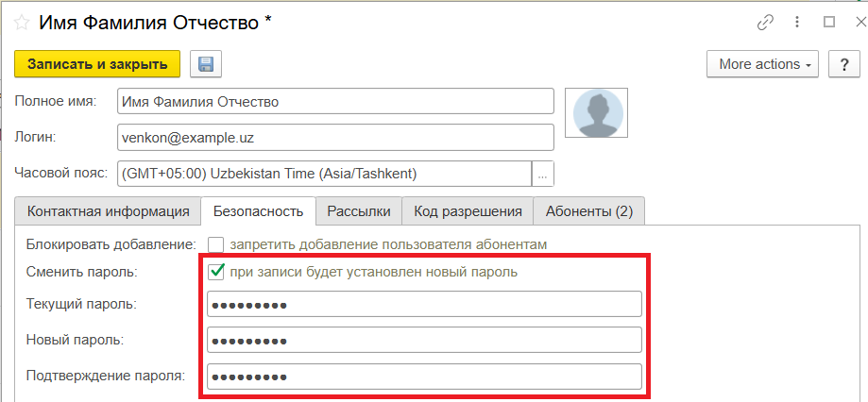Image resolution: width=868 pixels, height=402 pixels.
Task: Copy link using the chain icon
Action: tap(766, 23)
